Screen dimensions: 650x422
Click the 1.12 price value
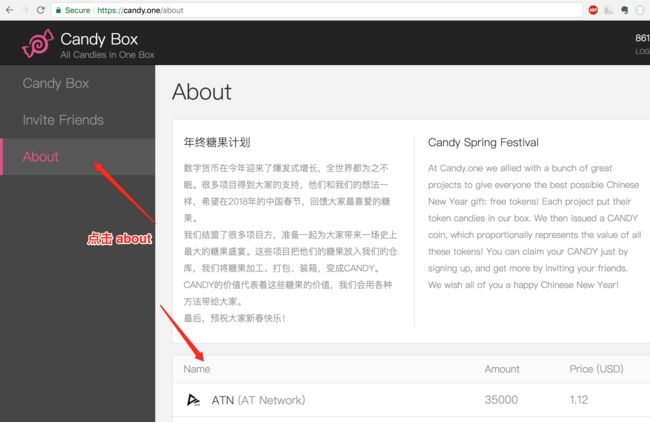tap(579, 400)
